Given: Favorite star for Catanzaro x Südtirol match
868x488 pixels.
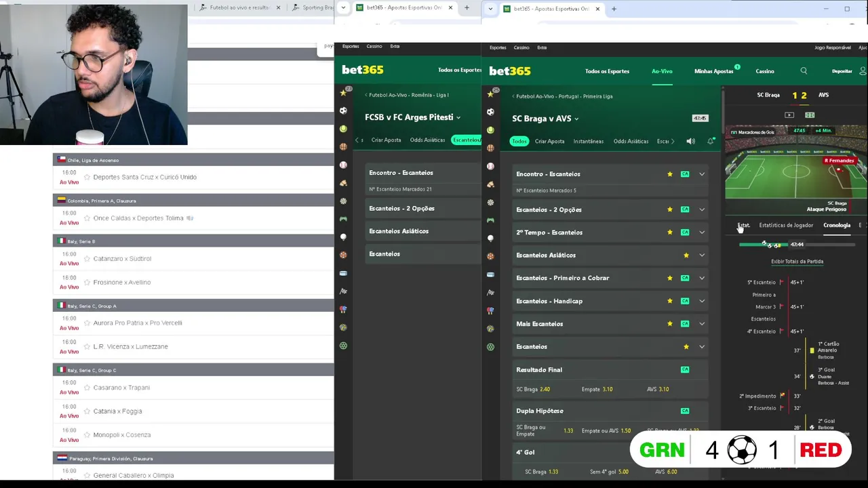Looking at the screenshot, I should [87, 259].
